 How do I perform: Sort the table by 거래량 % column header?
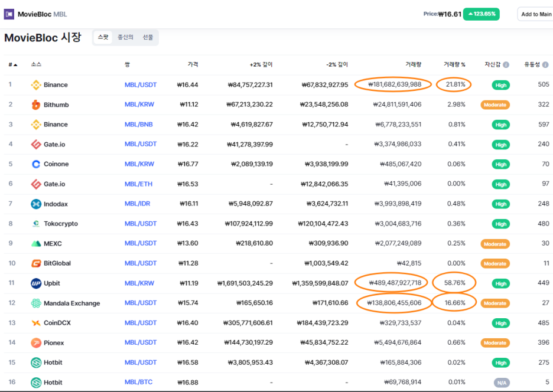coord(454,64)
